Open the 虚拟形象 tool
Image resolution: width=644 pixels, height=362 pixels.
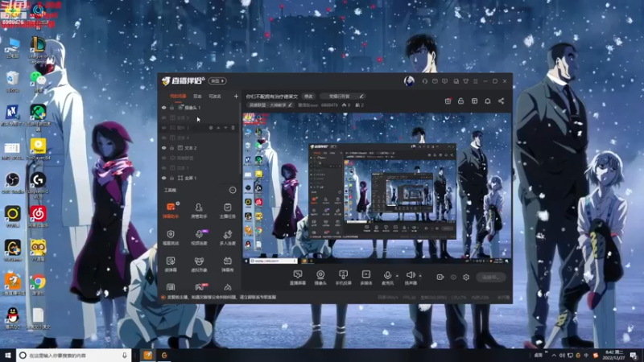click(x=199, y=265)
